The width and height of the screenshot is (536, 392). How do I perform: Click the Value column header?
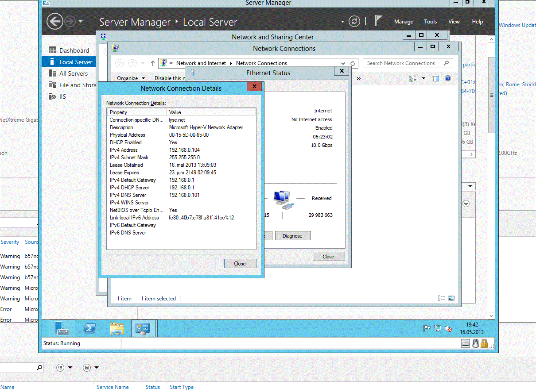click(x=211, y=112)
